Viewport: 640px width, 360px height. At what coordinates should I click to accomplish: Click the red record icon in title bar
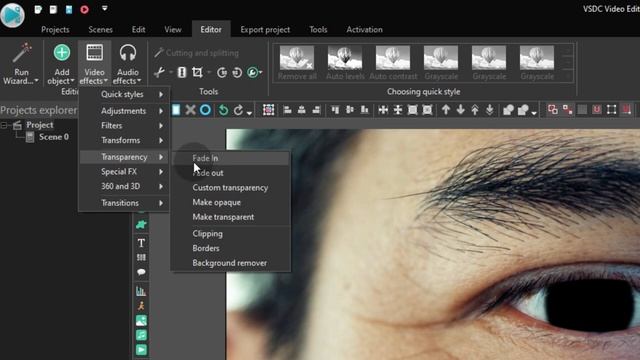(84, 9)
